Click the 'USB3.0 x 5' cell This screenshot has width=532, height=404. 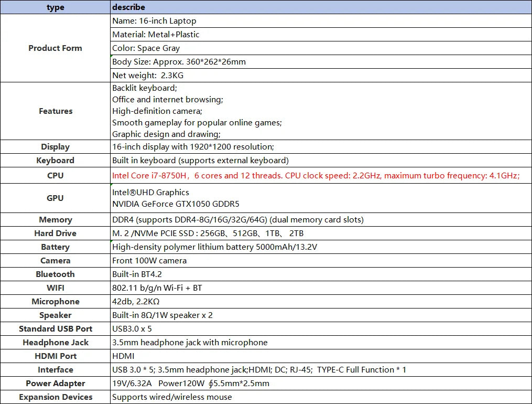coord(132,329)
